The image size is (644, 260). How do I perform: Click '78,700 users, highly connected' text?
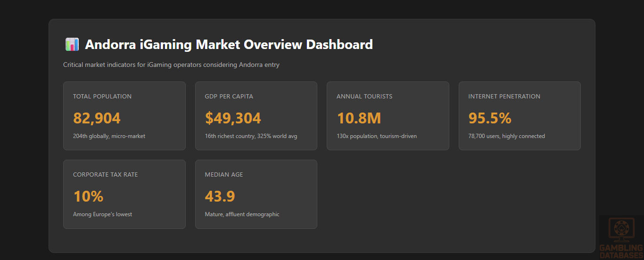(506, 136)
